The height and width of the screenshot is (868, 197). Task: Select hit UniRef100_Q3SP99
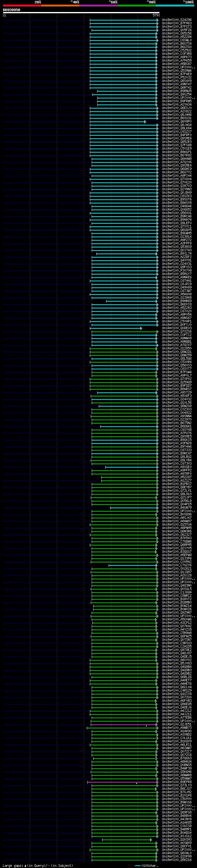click(176, 856)
